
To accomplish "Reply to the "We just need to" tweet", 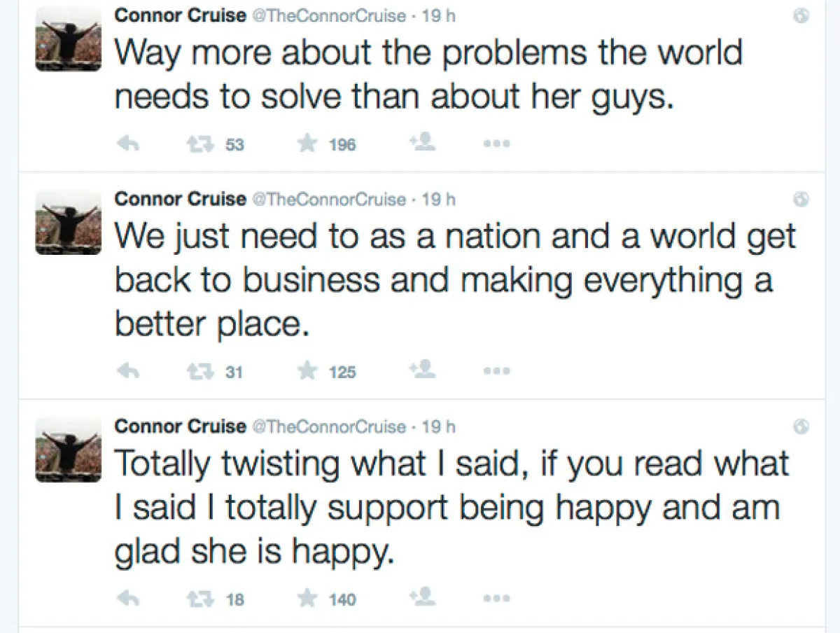I will coord(127,372).
